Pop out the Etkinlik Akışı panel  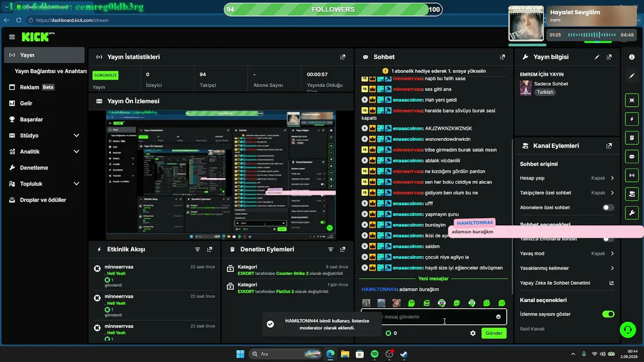click(209, 249)
